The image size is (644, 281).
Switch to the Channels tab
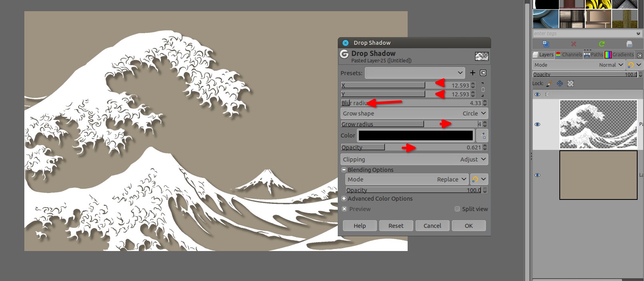(569, 55)
